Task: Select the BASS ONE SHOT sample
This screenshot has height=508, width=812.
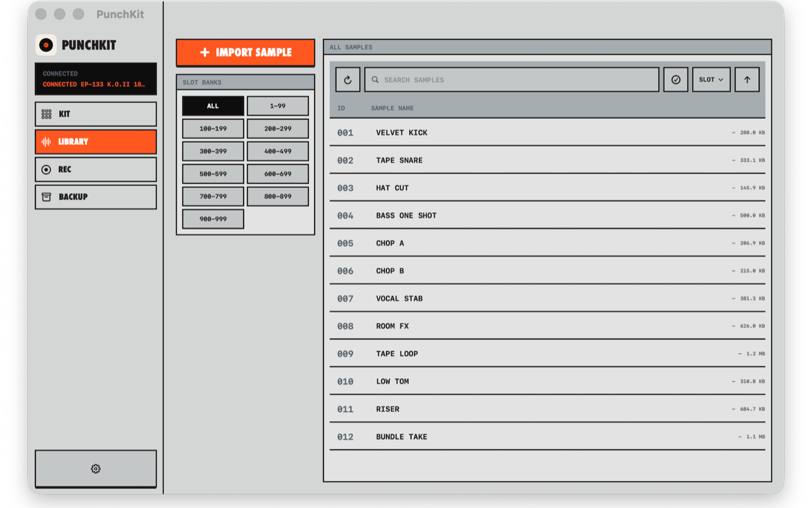Action: tap(547, 216)
